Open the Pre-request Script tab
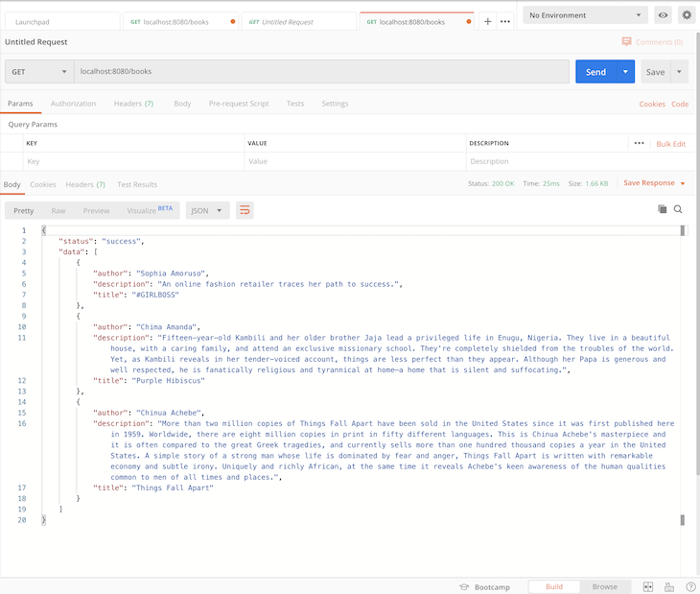Viewport: 700px width, 594px height. 239,104
